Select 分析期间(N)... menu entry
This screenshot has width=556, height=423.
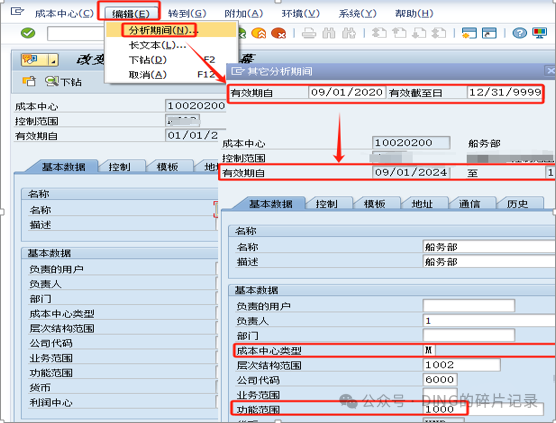tap(171, 30)
